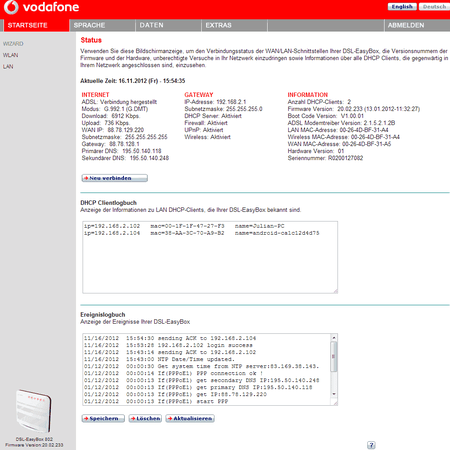
Task: Click the Neu verbinden button
Action: click(x=115, y=178)
